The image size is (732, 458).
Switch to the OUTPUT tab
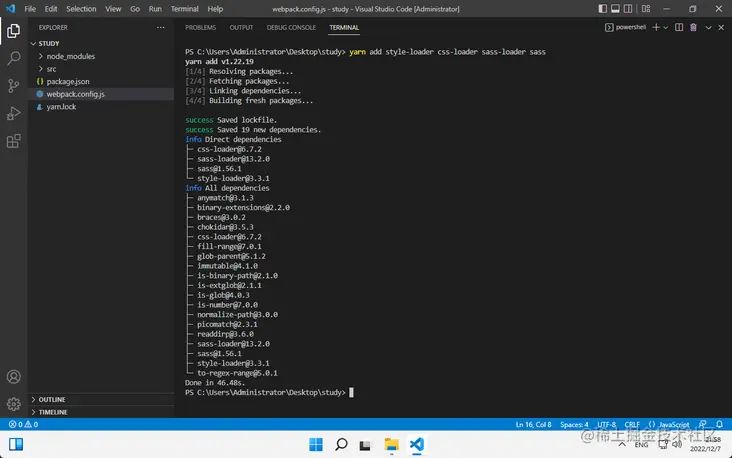tap(241, 28)
